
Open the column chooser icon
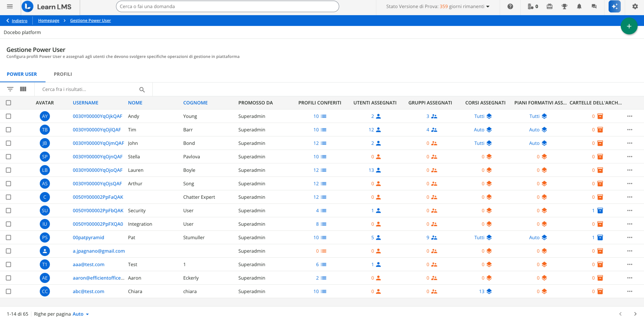[x=23, y=89]
